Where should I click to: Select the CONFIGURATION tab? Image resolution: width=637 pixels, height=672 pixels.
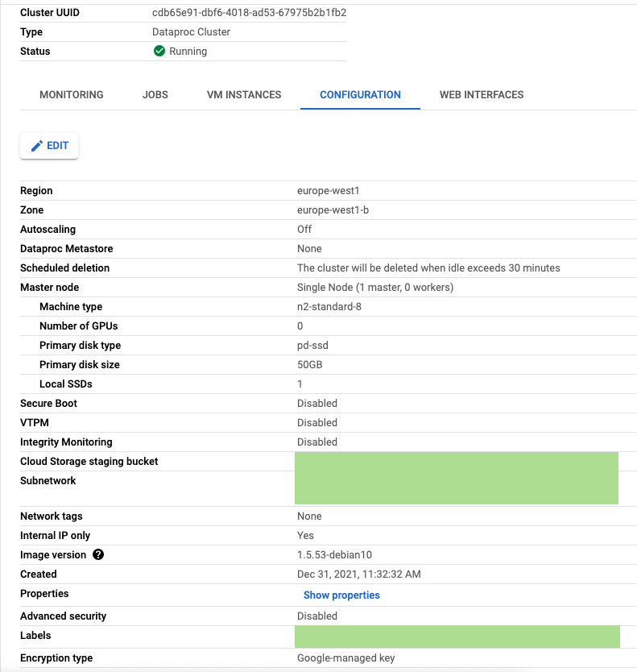coord(360,94)
